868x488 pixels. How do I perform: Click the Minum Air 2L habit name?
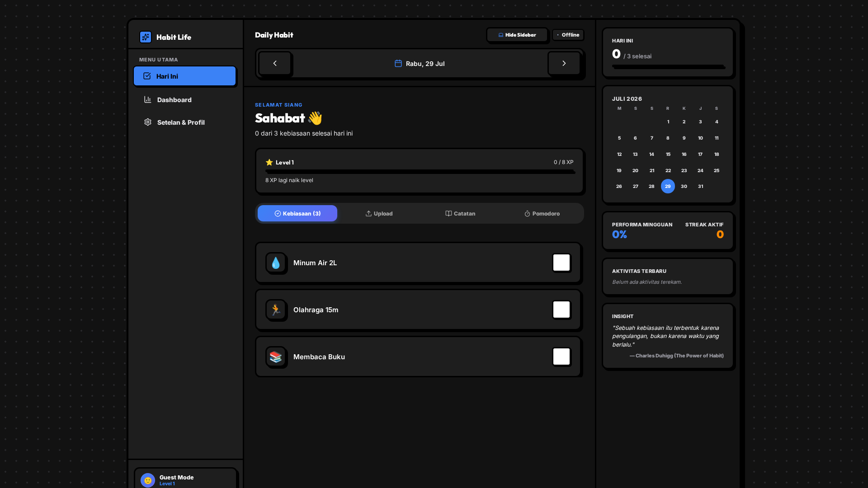click(x=315, y=263)
